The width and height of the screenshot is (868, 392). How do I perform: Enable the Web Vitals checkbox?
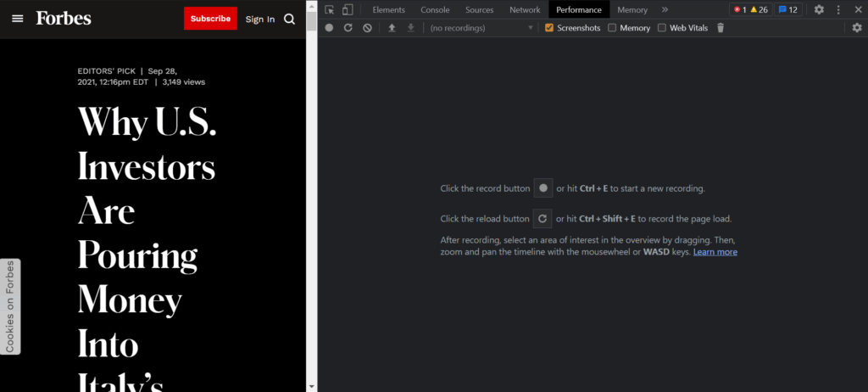661,28
